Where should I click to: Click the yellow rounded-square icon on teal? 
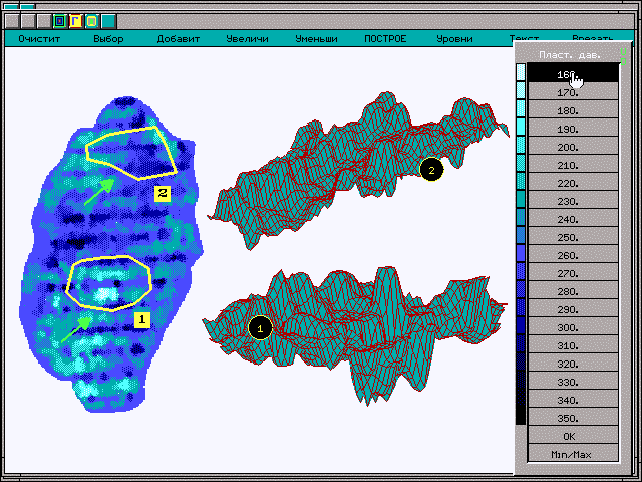91,21
